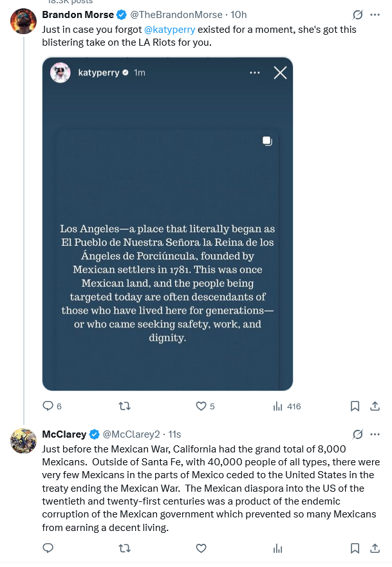Screen dimensions: 392x567
Task: Open more options on Brandon Morse's post
Action: 375,15
